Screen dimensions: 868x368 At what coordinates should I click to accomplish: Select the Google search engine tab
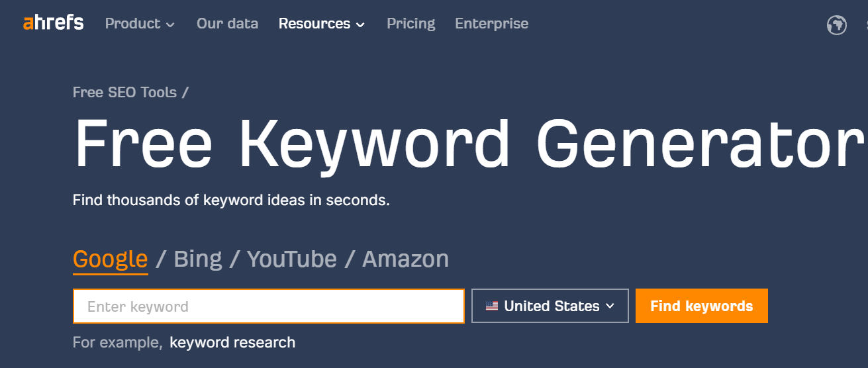(x=110, y=259)
